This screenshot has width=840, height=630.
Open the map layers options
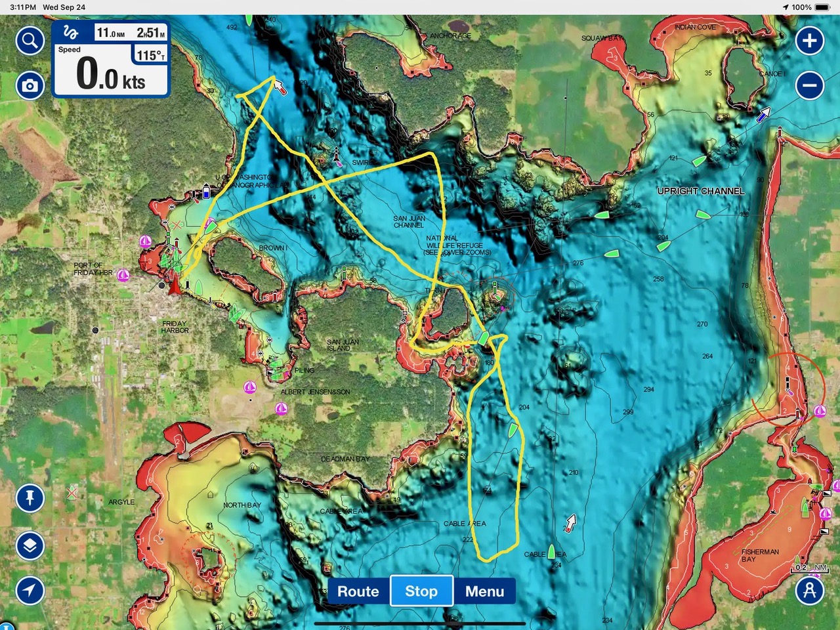pos(30,545)
